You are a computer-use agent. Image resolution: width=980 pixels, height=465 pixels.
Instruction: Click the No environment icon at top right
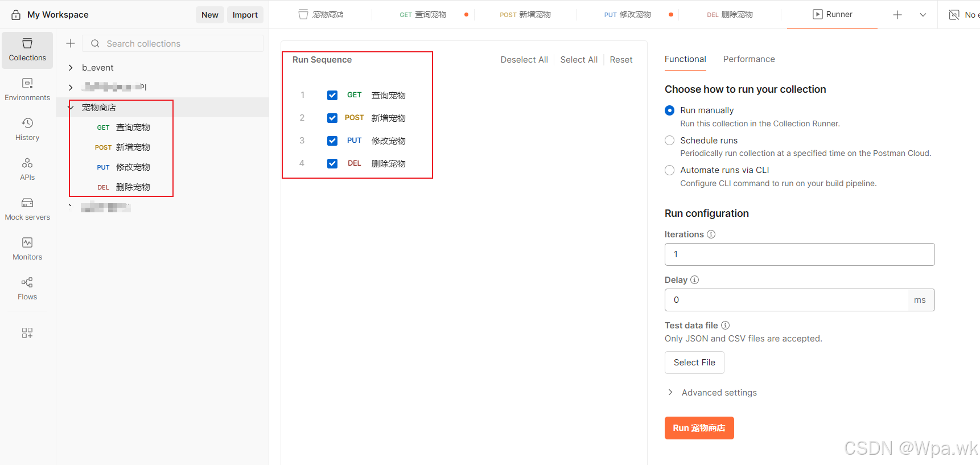(x=954, y=15)
